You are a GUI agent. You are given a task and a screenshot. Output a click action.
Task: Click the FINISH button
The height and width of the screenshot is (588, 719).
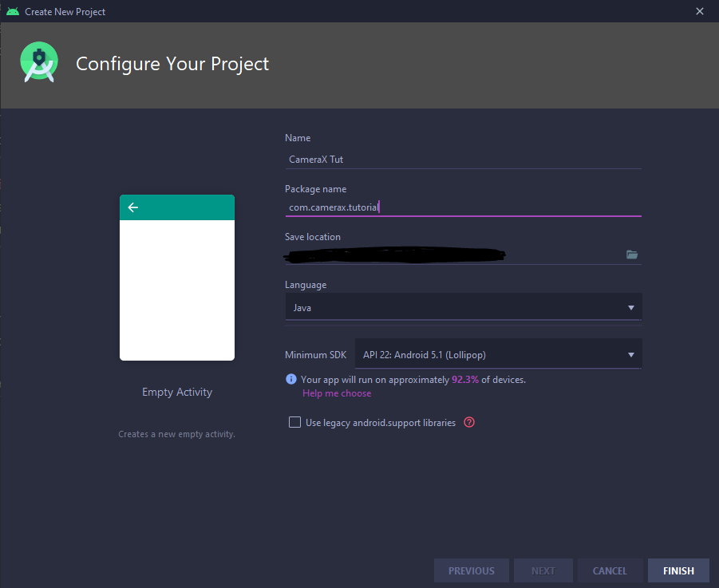[678, 570]
